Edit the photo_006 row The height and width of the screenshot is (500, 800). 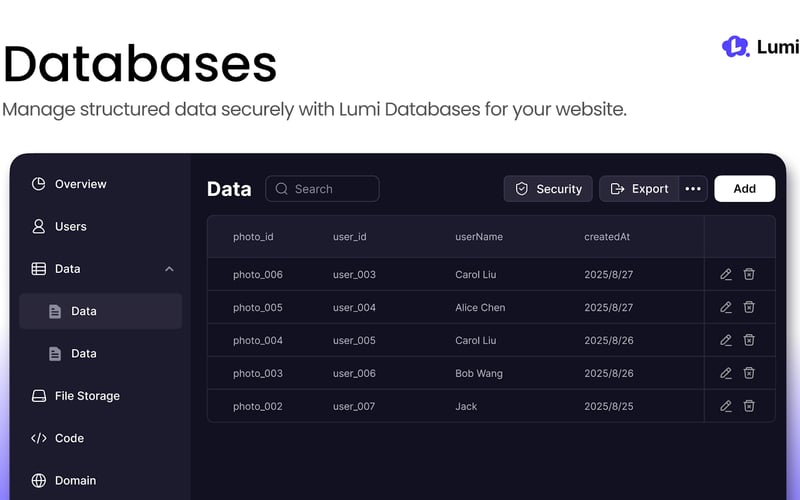click(x=726, y=274)
